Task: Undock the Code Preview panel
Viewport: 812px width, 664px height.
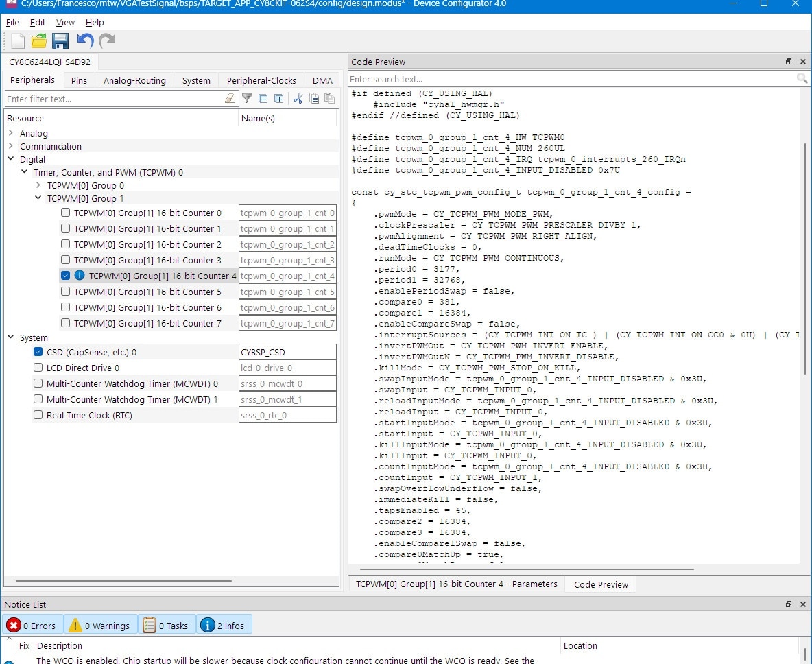Action: [788, 62]
